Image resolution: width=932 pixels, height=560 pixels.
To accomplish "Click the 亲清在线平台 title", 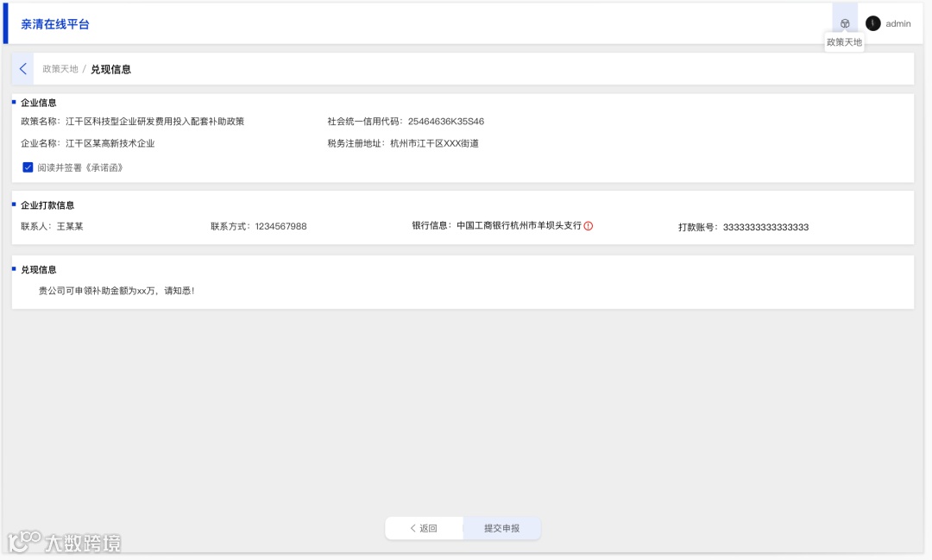I will coord(54,24).
